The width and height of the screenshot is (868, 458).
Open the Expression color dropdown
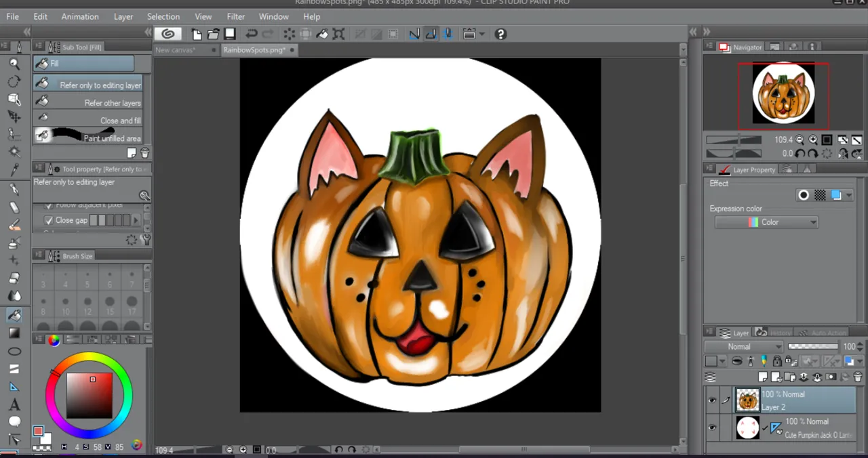pos(766,222)
